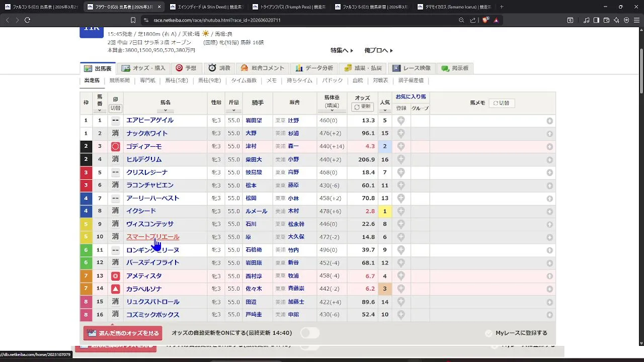Image resolution: width=644 pixels, height=362 pixels.
Task: Toggle the 消 mark for ヒルデグリム
Action: click(x=115, y=159)
